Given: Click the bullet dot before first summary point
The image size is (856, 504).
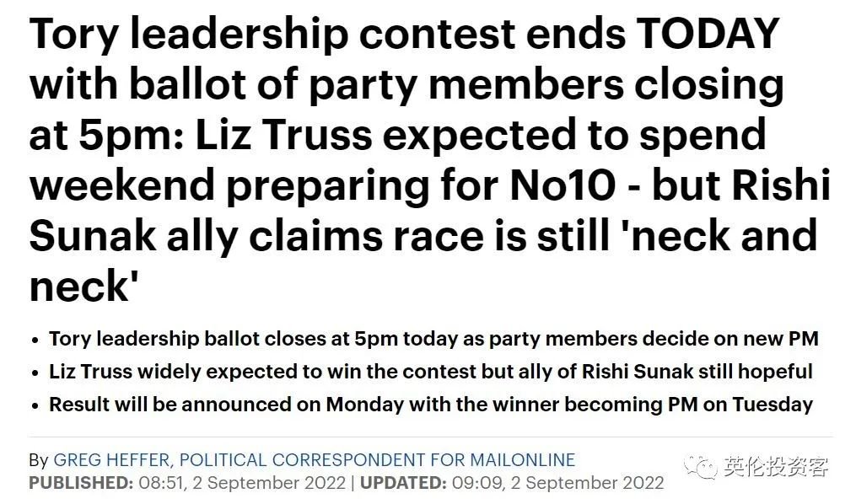Looking at the screenshot, I should coord(35,340).
